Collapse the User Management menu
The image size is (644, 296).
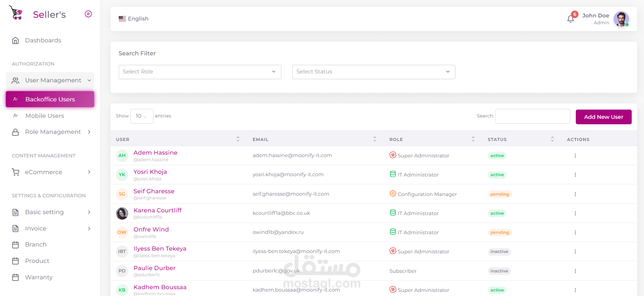[50, 80]
